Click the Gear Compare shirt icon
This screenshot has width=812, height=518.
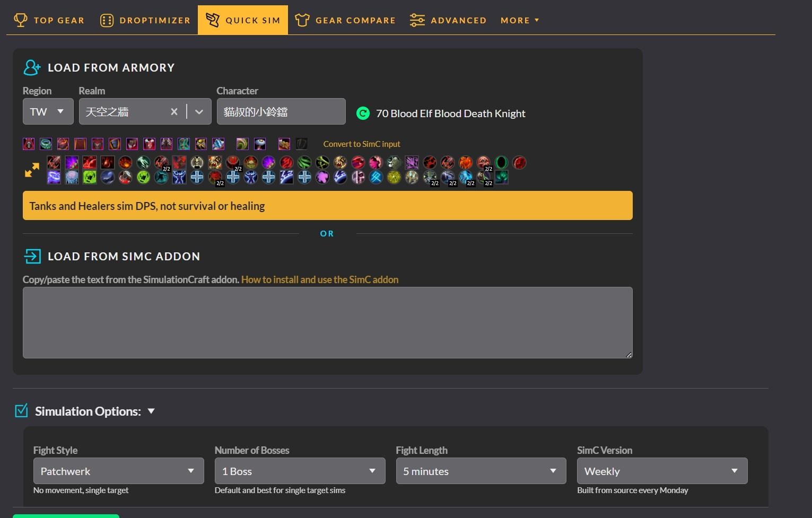(x=302, y=20)
